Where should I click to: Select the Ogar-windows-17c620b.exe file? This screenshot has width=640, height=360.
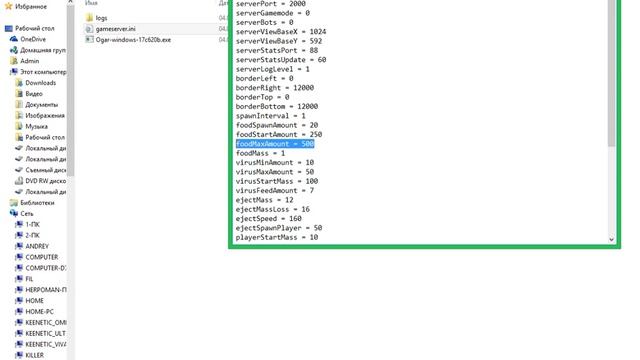[128, 40]
